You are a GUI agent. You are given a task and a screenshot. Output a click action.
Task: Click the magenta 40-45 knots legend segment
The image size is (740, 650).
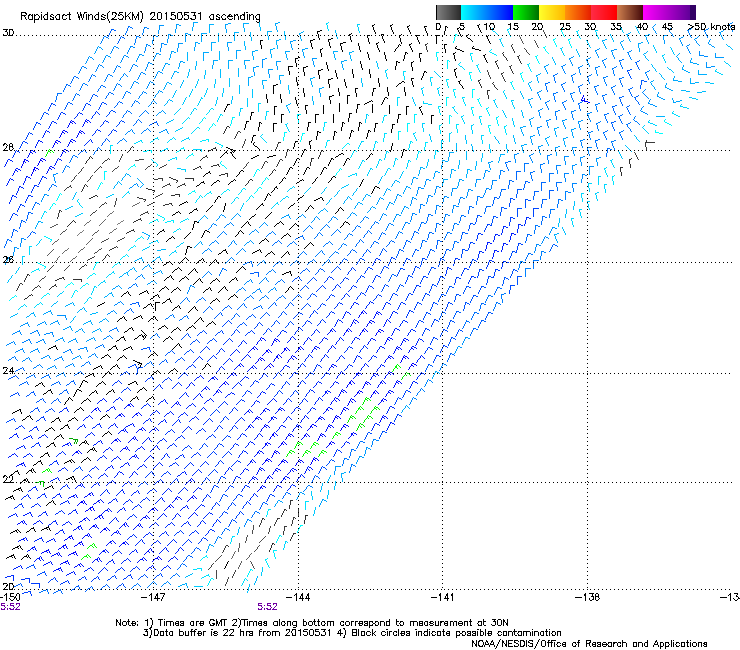click(656, 12)
